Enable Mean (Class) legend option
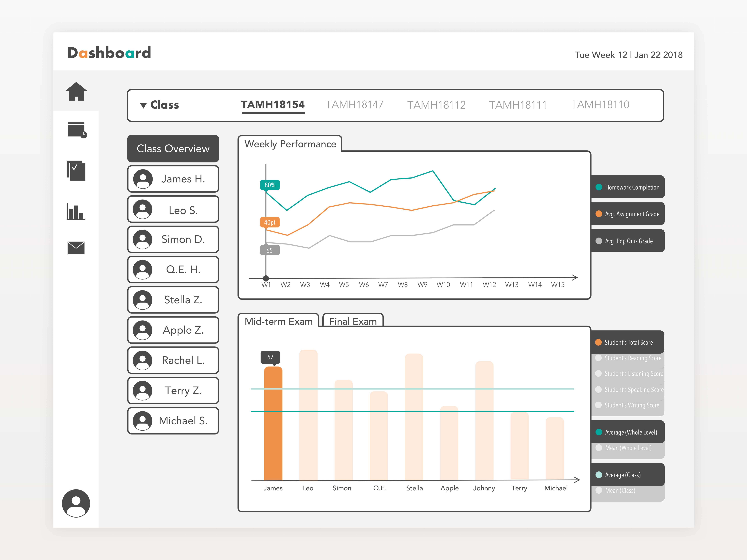The width and height of the screenshot is (747, 560). pos(599,490)
